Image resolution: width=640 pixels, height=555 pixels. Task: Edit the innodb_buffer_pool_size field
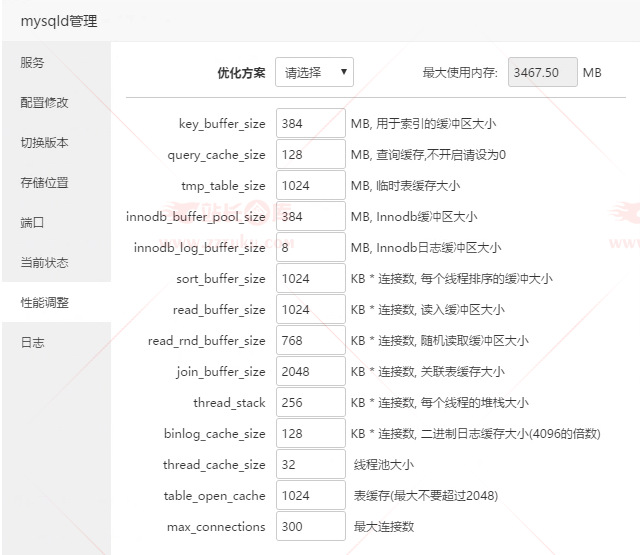coord(310,217)
